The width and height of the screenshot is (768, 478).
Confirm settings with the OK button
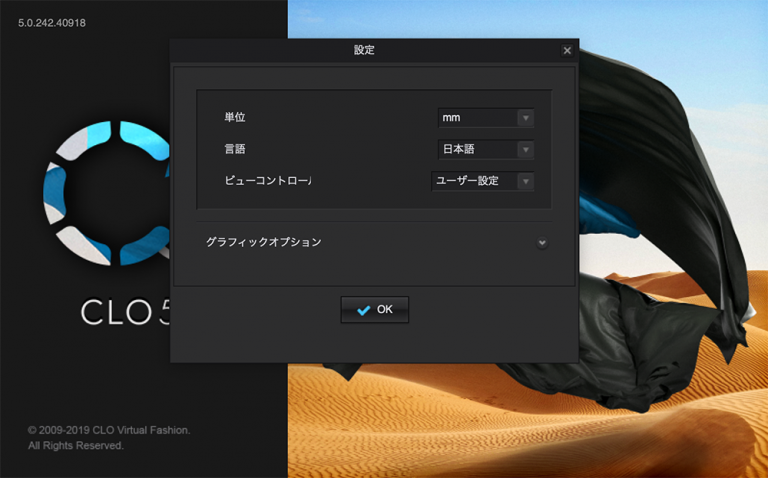click(x=375, y=310)
